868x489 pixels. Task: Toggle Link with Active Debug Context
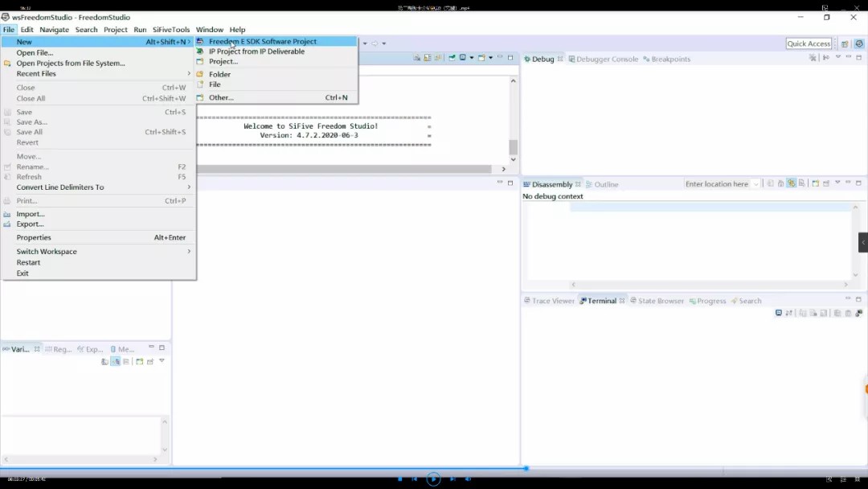(792, 183)
